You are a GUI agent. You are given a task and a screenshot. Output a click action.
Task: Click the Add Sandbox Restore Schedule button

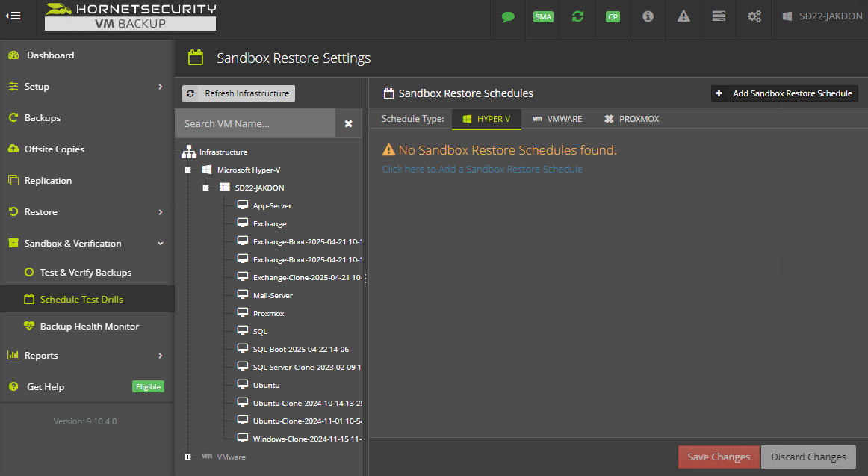(x=784, y=93)
